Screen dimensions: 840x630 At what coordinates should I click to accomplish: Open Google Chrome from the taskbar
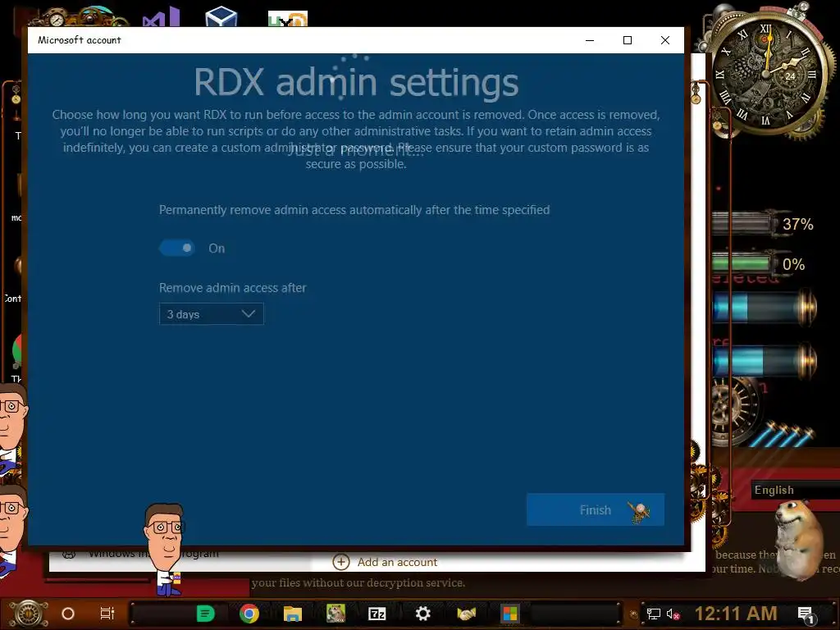tap(249, 614)
